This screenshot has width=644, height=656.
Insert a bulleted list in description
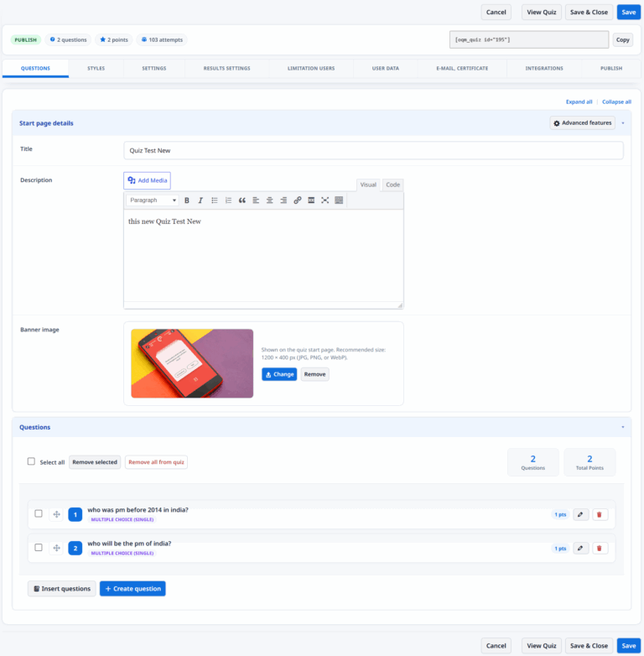click(215, 200)
